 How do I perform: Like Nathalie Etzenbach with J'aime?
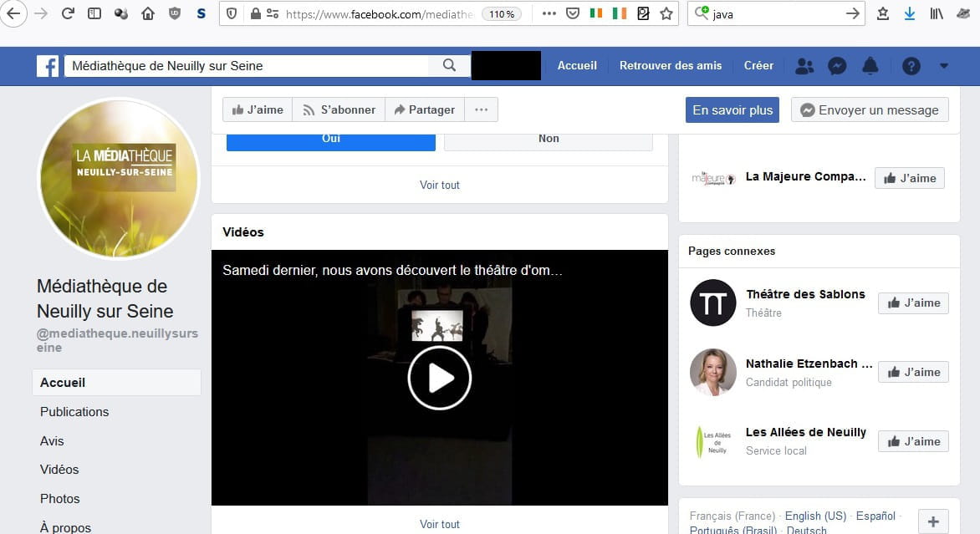(913, 372)
